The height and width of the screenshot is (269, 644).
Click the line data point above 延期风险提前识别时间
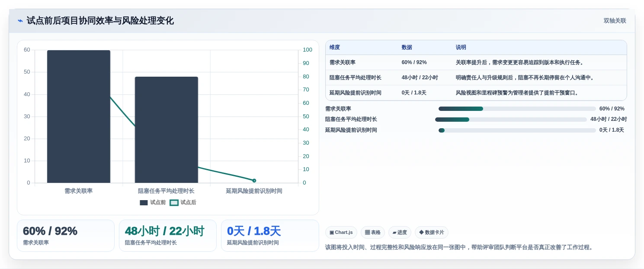pyautogui.click(x=254, y=180)
